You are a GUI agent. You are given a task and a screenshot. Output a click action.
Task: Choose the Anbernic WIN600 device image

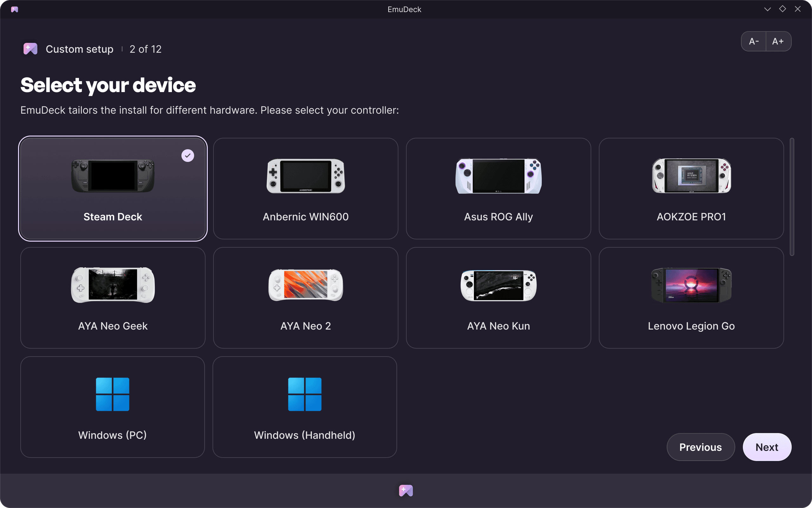click(x=306, y=176)
